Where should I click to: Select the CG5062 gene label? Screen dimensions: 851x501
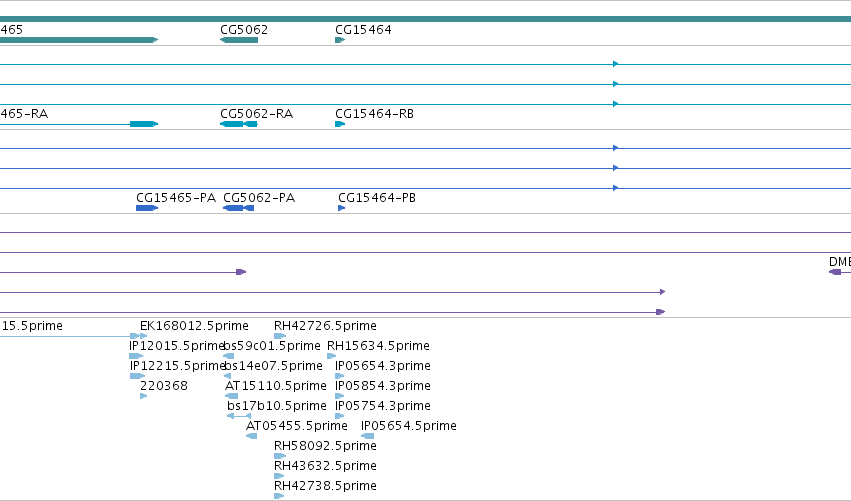click(x=244, y=30)
